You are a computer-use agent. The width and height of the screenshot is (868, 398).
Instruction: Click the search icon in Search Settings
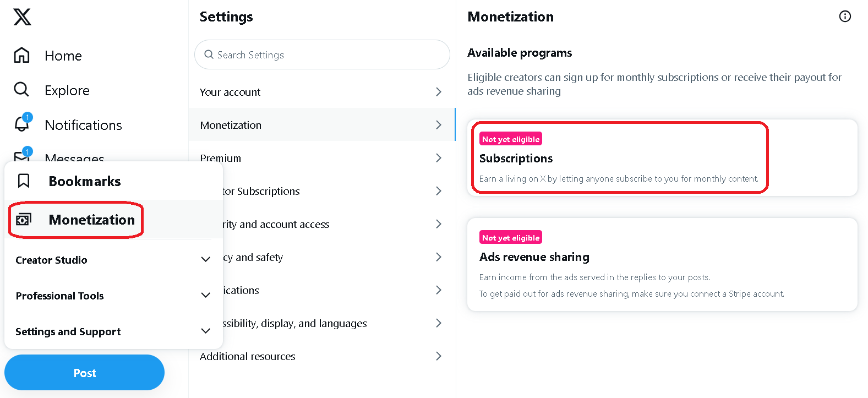(209, 54)
